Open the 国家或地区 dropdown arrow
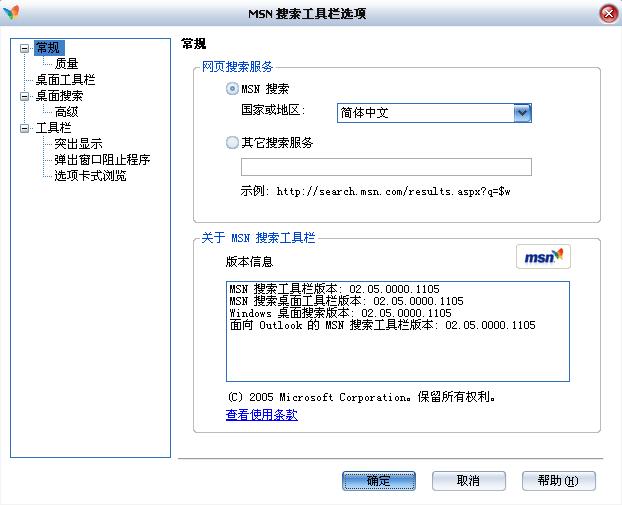622x505 pixels. point(522,113)
